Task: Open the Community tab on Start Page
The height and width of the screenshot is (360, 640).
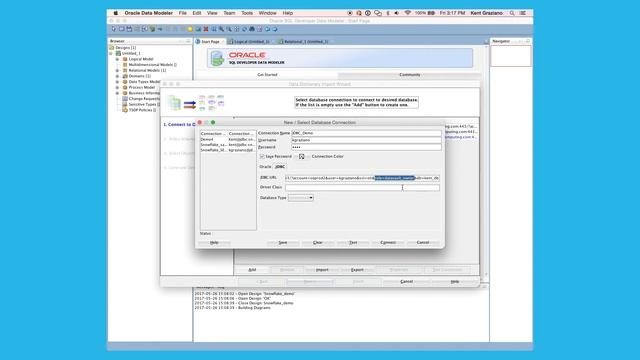Action: point(409,75)
